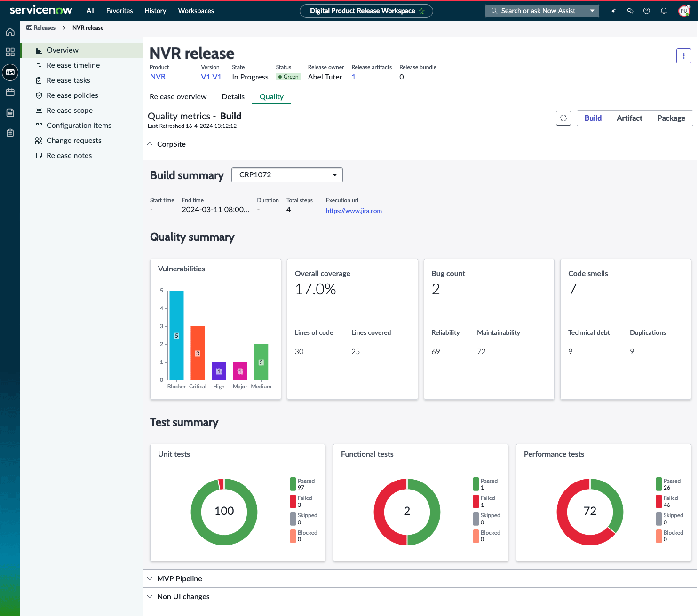
Task: Click the Blocker vulnerabilities bar
Action: 176,335
